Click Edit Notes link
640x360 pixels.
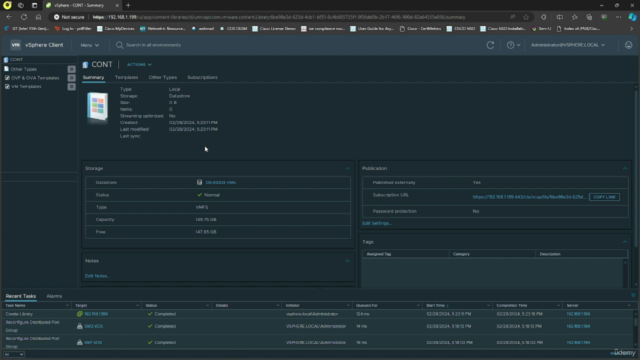point(97,276)
